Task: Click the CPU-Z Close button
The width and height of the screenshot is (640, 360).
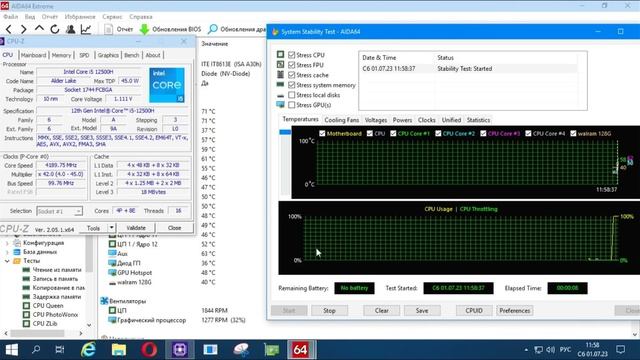Action: [174, 228]
